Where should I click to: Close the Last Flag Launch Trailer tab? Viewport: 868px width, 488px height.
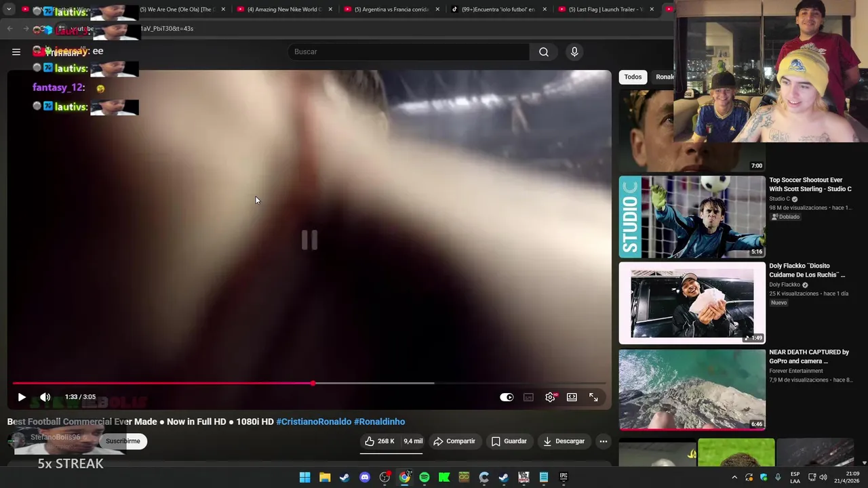pos(652,9)
